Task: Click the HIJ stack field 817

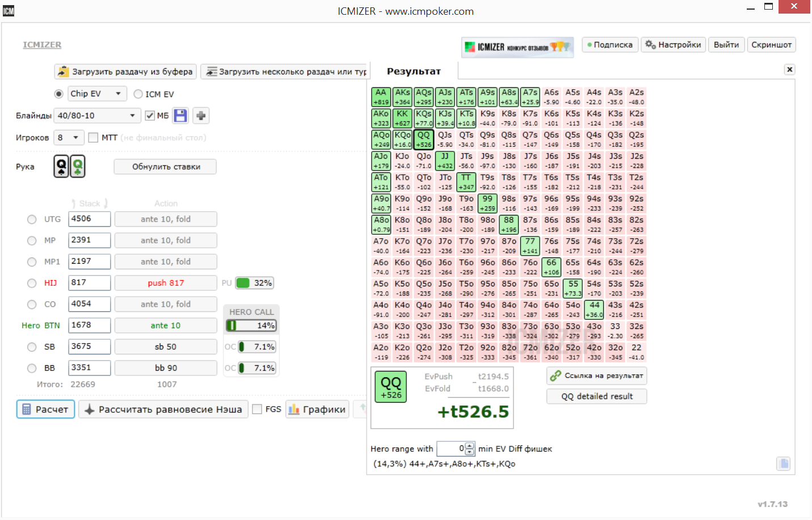Action: [x=90, y=282]
